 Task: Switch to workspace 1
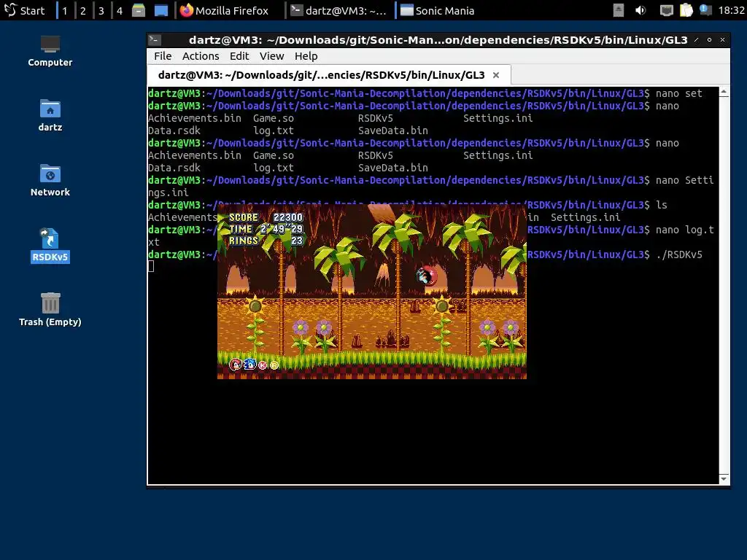click(x=65, y=10)
